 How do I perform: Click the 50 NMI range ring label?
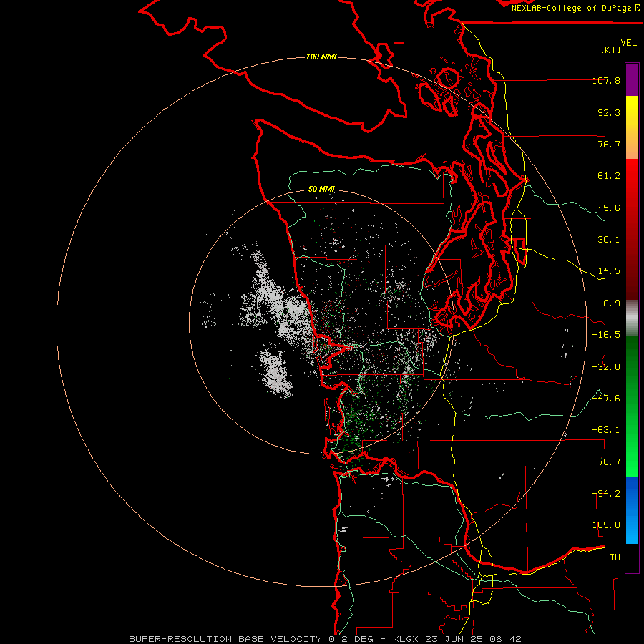(321, 189)
